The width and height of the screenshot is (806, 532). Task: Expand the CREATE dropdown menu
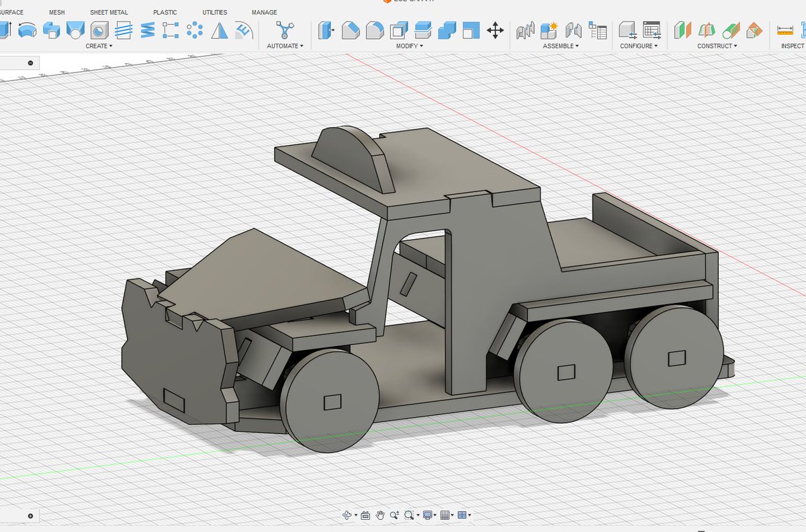point(99,46)
